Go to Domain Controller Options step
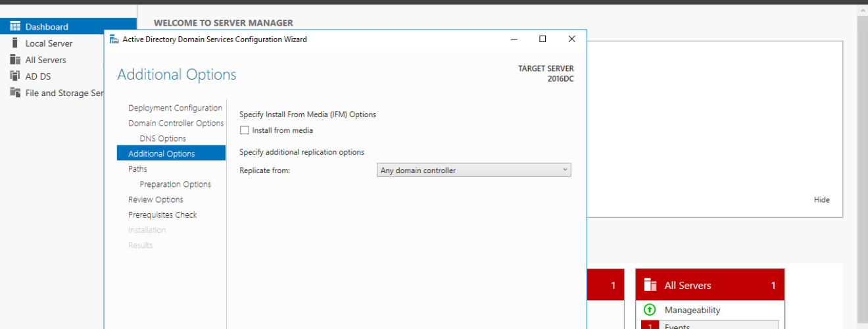 [x=176, y=123]
